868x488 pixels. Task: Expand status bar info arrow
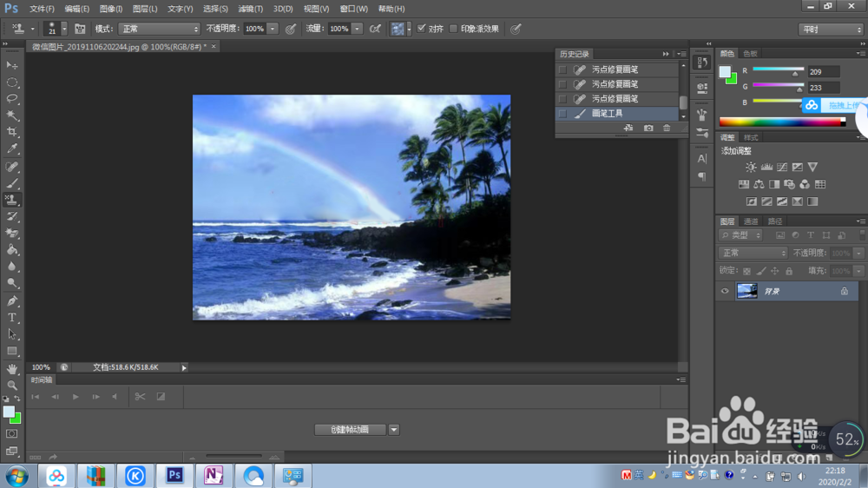184,367
